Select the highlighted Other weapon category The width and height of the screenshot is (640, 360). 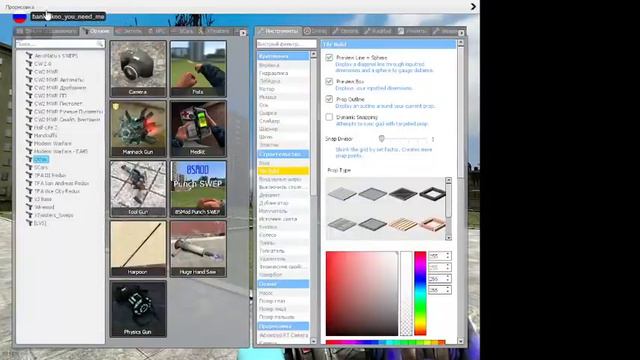tap(41, 160)
